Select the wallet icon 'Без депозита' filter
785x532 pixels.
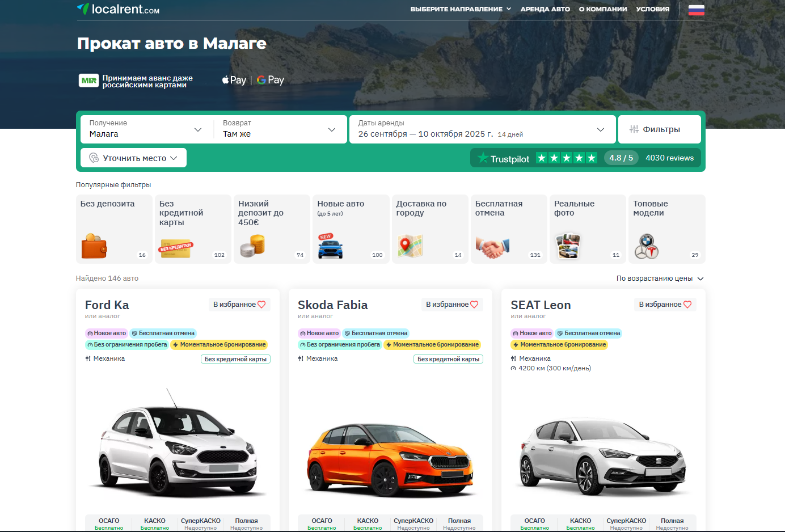(x=114, y=229)
